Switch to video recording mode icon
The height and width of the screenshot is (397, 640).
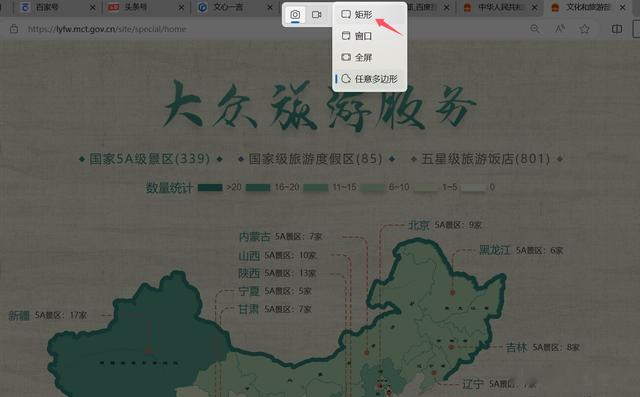point(316,15)
